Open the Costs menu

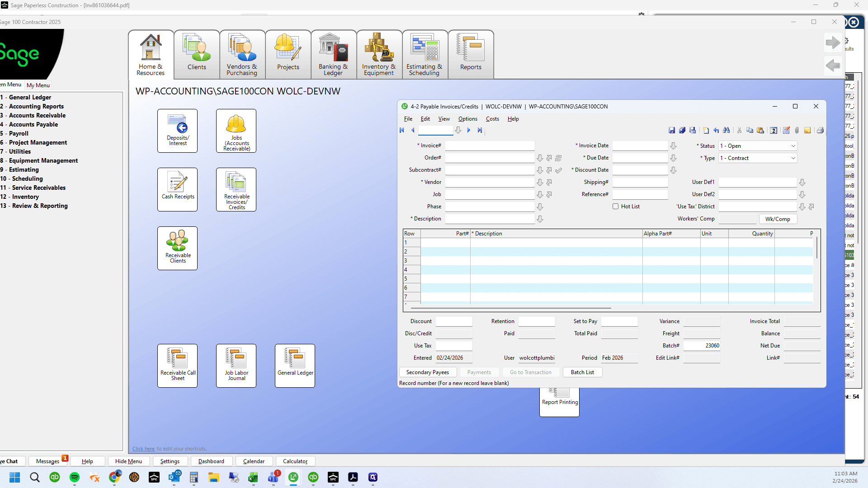(x=492, y=119)
